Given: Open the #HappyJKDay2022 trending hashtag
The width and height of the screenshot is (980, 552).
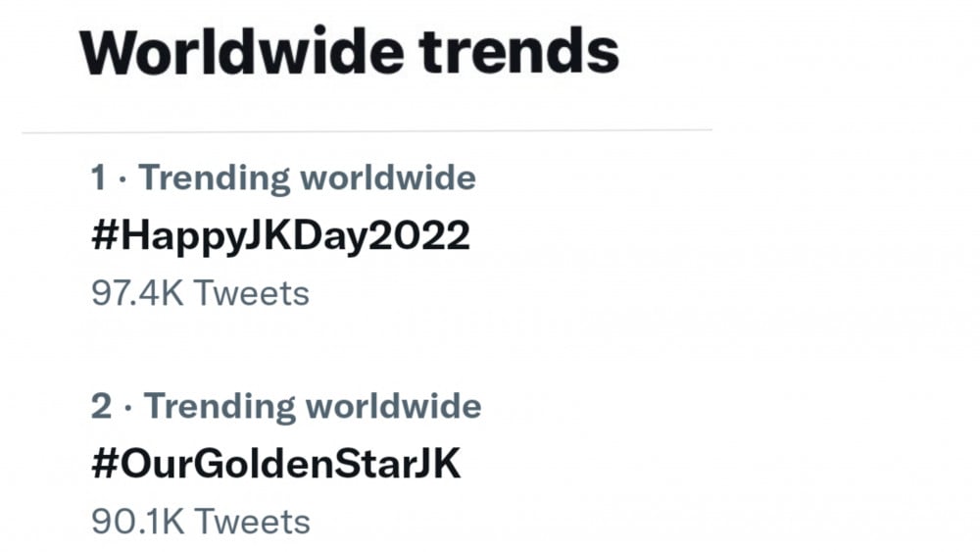Looking at the screenshot, I should point(280,237).
